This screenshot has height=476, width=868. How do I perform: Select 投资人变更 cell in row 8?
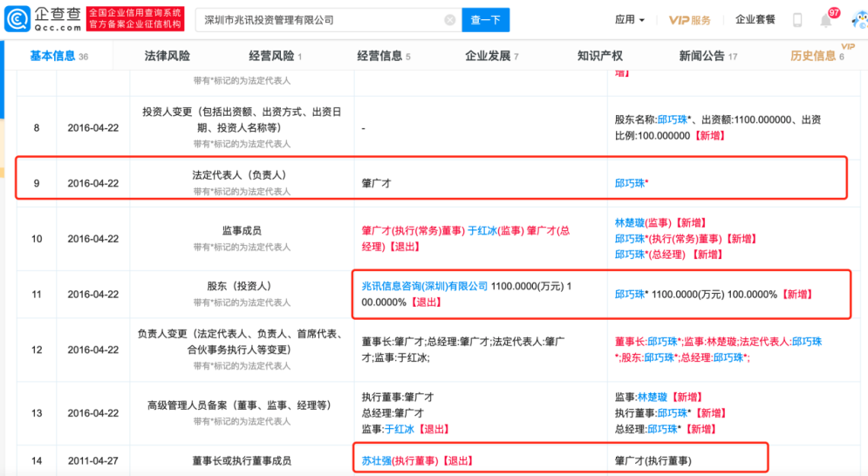click(242, 127)
